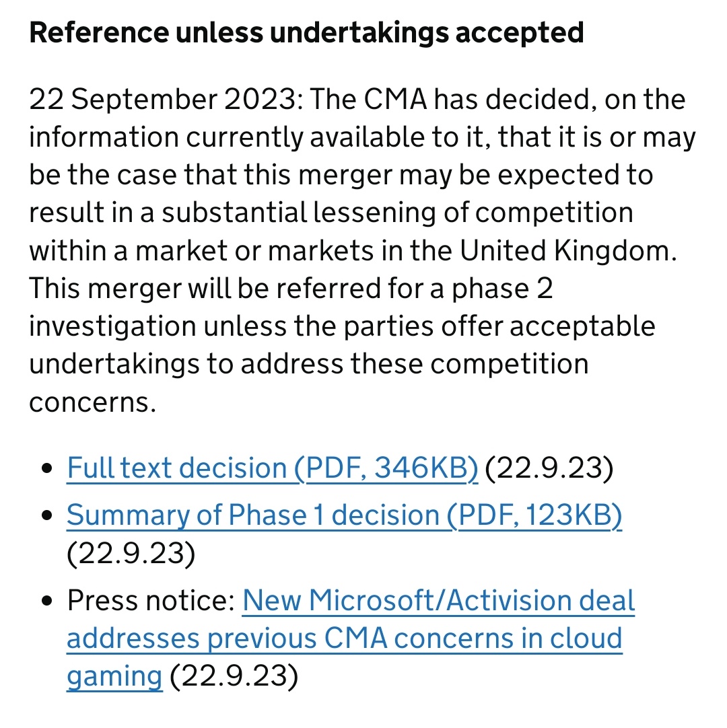Click the bullet before Summary of Phase 1
The width and height of the screenshot is (727, 728).
pos(47,515)
